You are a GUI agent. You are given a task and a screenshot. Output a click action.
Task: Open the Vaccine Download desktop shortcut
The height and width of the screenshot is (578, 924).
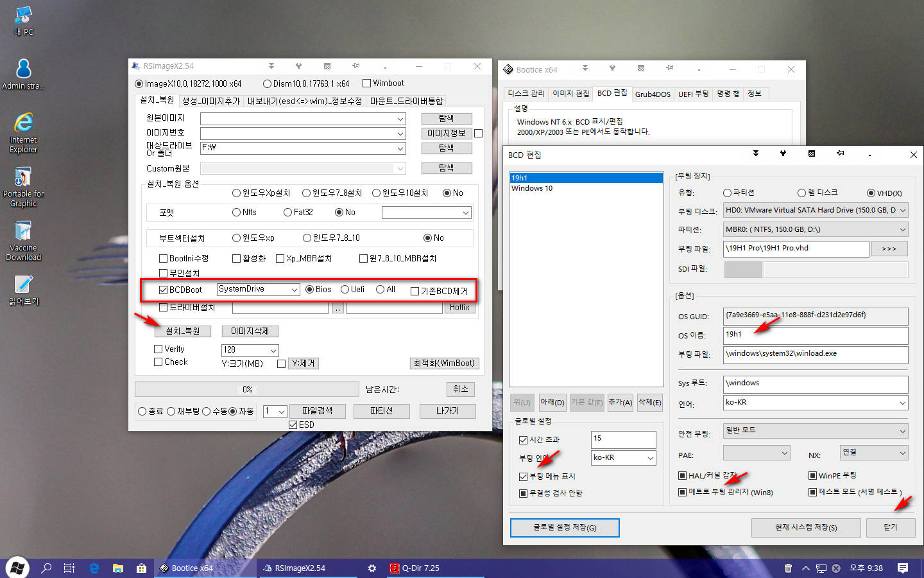(x=24, y=241)
